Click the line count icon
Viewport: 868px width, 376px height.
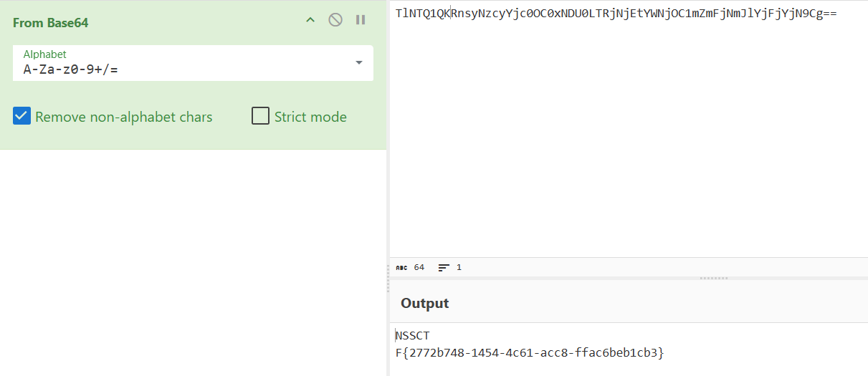[444, 267]
